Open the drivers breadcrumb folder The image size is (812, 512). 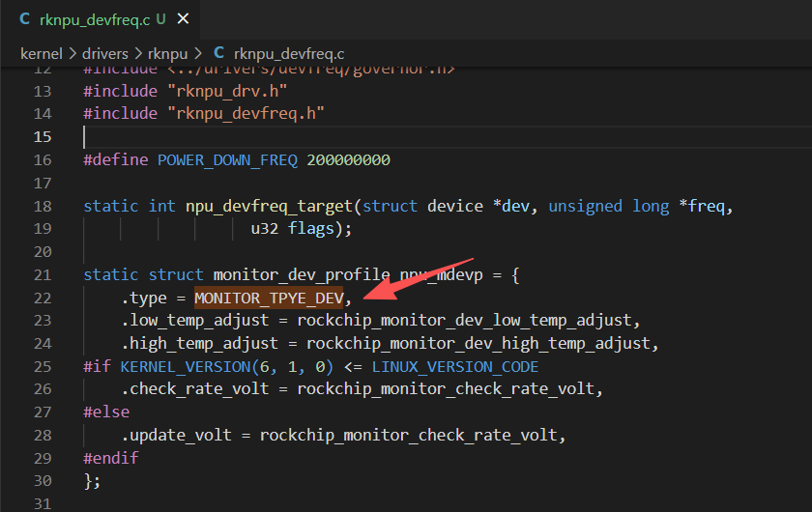(x=105, y=54)
